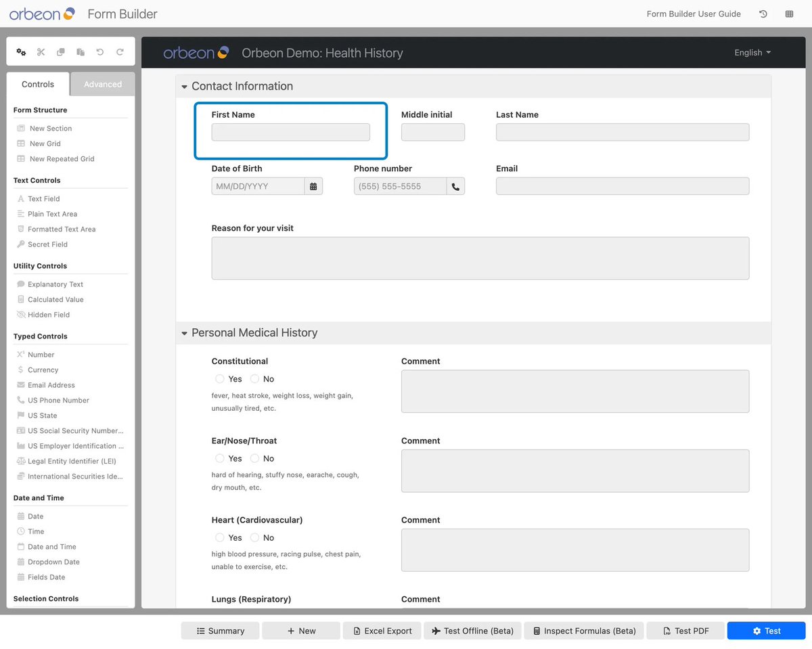Select Yes for Ear/Nose/Throat
Image resolution: width=812 pixels, height=649 pixels.
[x=220, y=458]
